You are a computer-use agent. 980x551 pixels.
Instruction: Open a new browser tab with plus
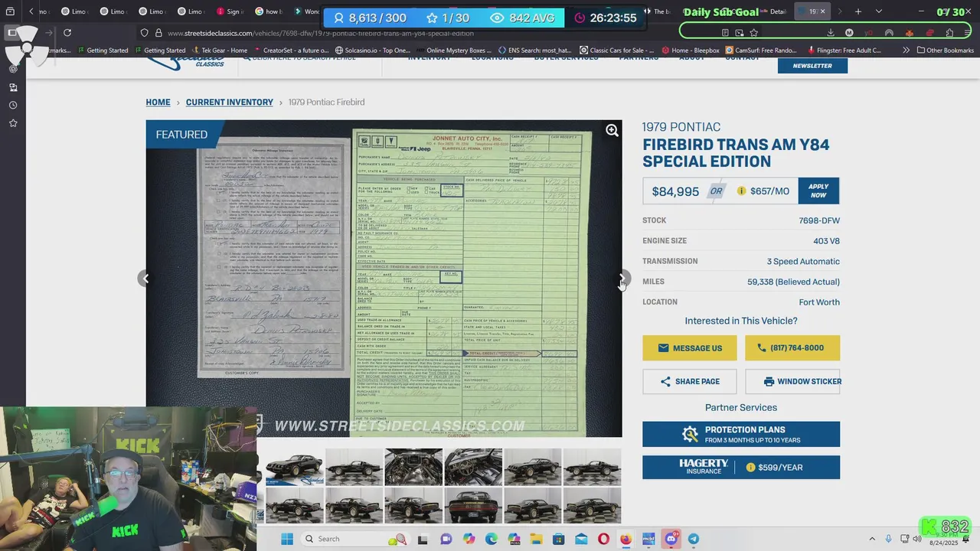pyautogui.click(x=858, y=11)
